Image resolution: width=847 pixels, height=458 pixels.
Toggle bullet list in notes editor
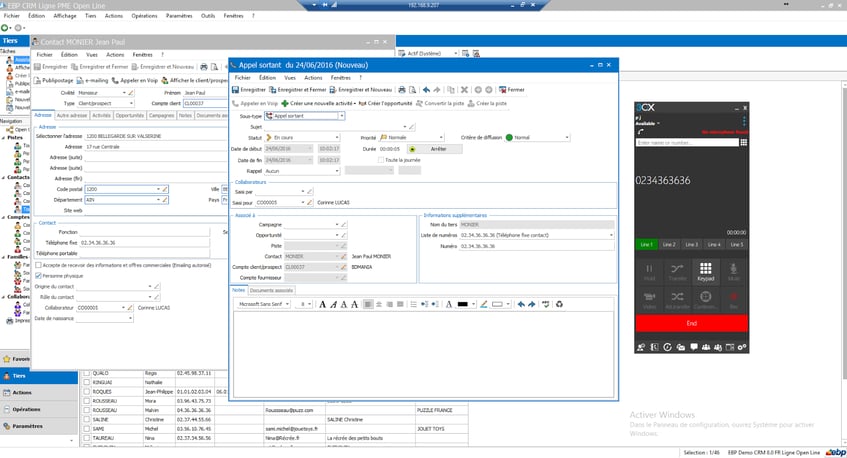click(413, 304)
